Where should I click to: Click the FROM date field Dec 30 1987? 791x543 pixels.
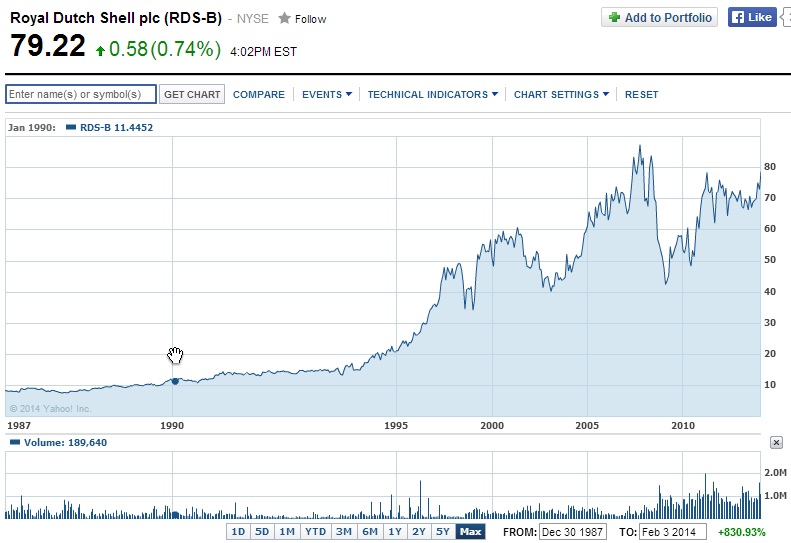(x=573, y=532)
